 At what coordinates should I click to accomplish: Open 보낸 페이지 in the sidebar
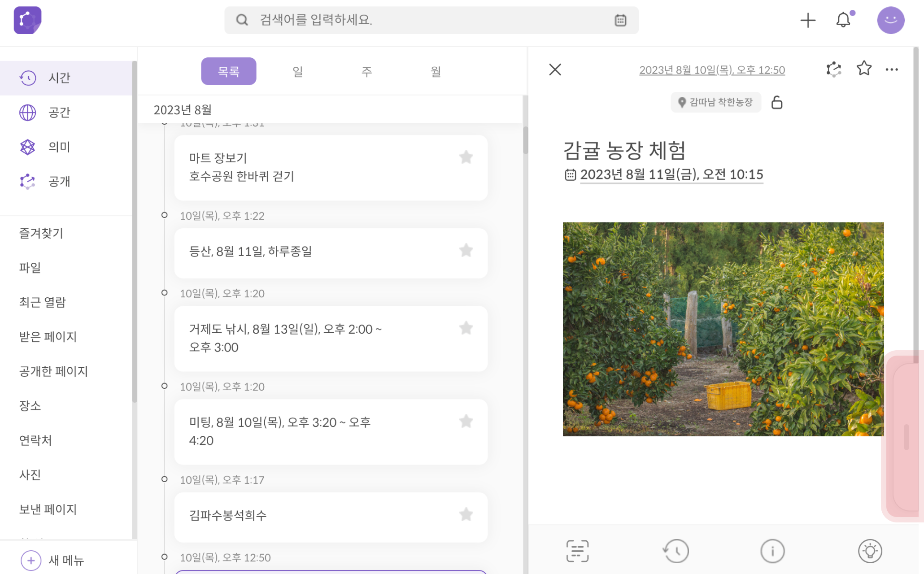[x=48, y=509]
